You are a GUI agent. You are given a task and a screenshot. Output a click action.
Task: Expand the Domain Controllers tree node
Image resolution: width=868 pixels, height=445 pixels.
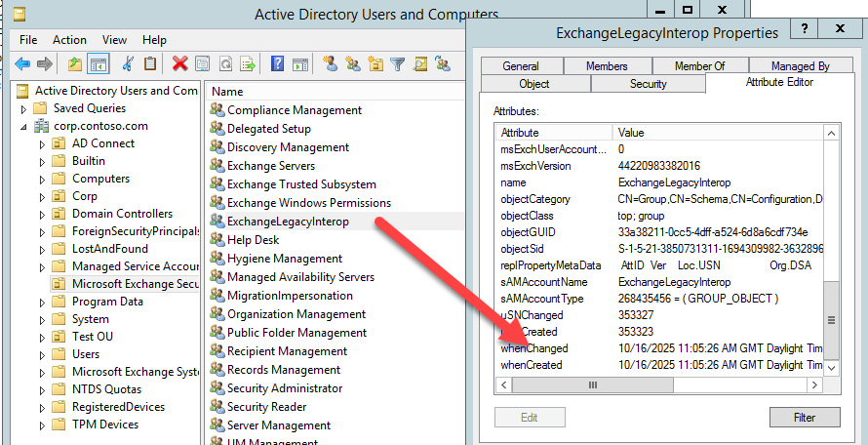click(x=42, y=214)
